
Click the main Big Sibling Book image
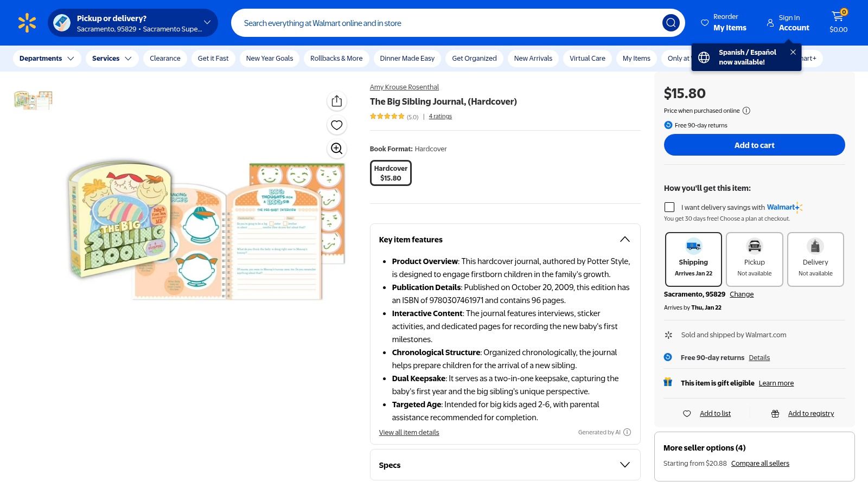tap(206, 229)
